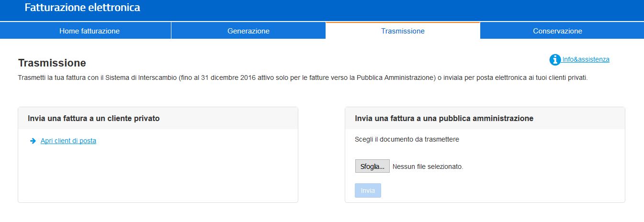This screenshot has height=222, width=644.
Task: Click the Trasmissione page heading
Action: tap(52, 63)
